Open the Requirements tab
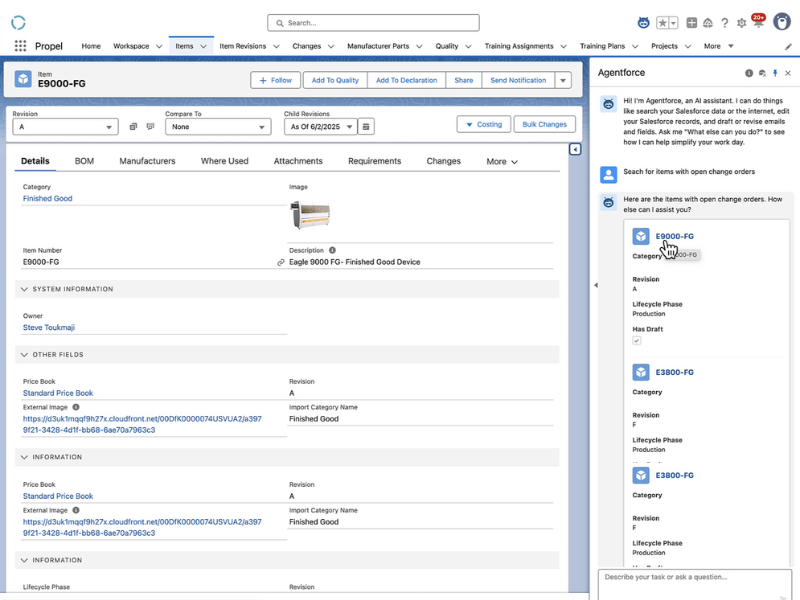Image resolution: width=800 pixels, height=600 pixels. coord(374,161)
